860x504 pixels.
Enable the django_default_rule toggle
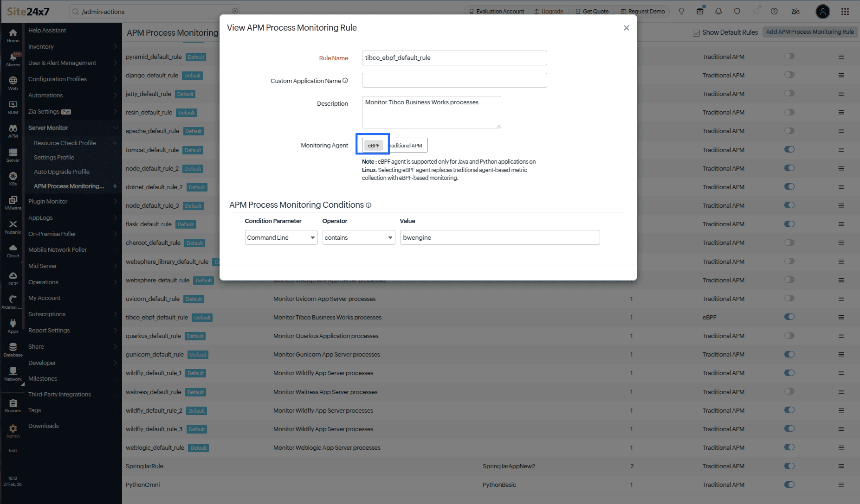789,75
